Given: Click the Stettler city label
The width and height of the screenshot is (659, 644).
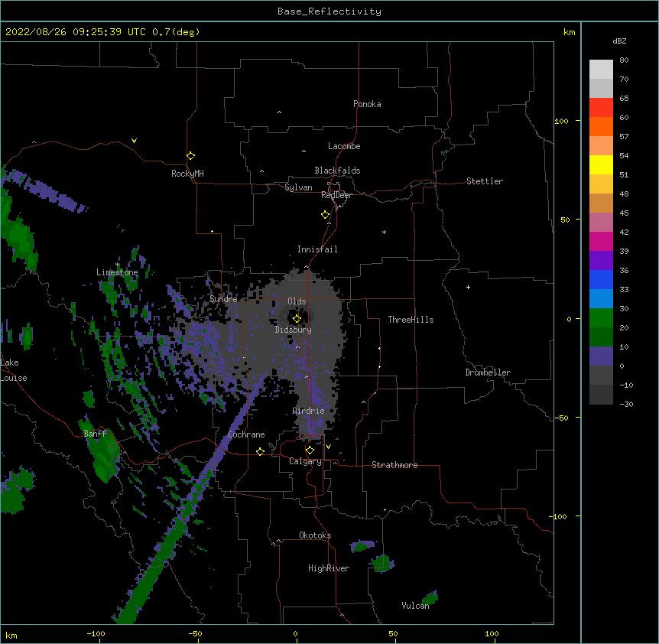Looking at the screenshot, I should pos(485,181).
